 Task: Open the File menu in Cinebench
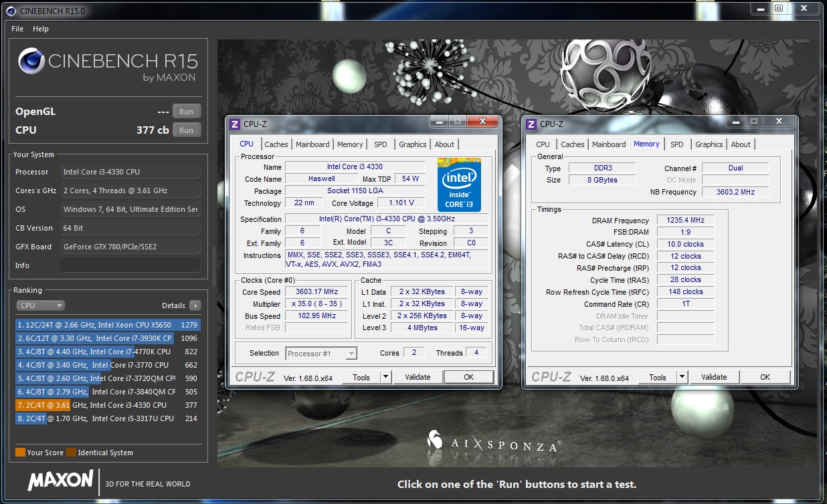[17, 29]
